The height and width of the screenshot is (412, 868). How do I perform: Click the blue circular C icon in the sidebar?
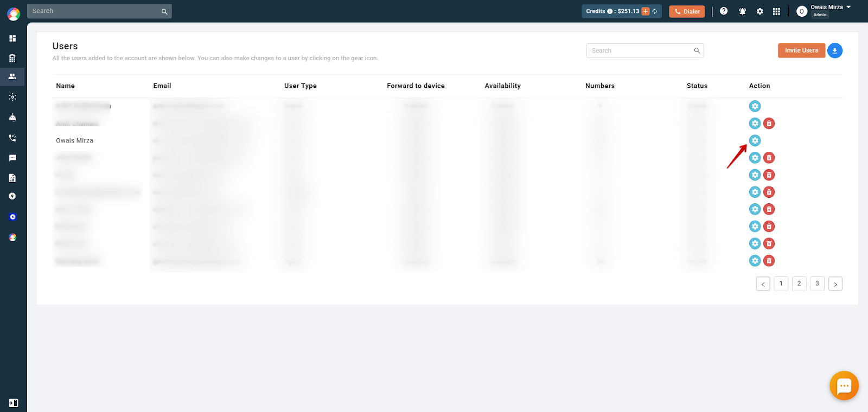pos(12,217)
